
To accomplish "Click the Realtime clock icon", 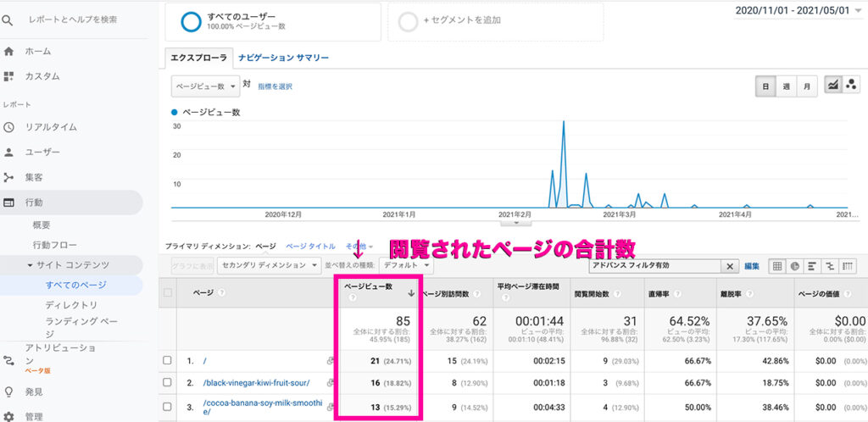I will coord(8,127).
